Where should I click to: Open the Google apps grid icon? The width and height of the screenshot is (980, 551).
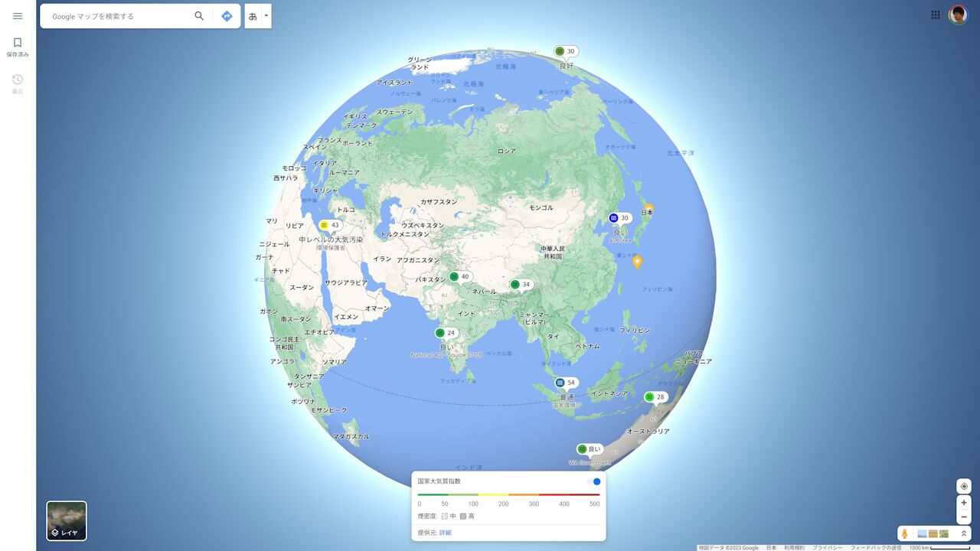pyautogui.click(x=935, y=15)
